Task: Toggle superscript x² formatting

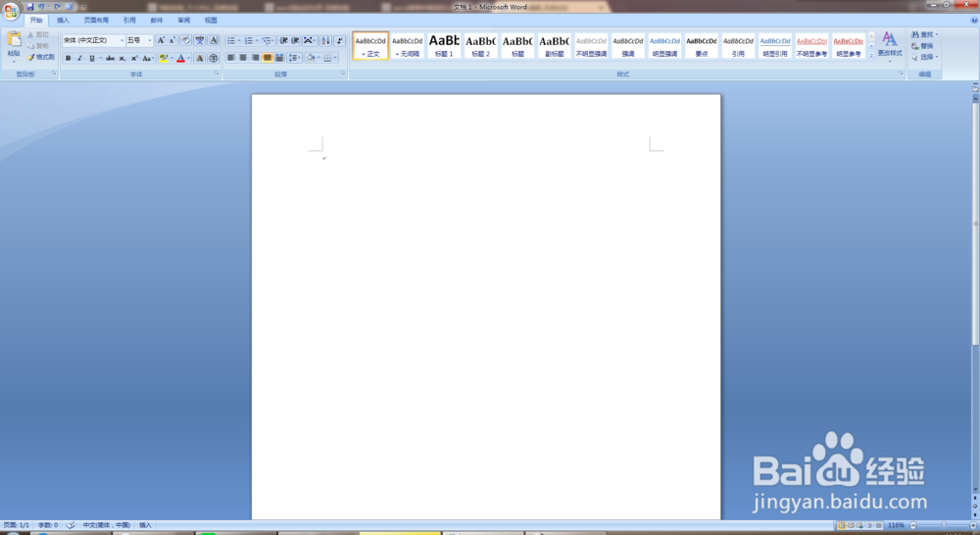Action: [x=133, y=58]
